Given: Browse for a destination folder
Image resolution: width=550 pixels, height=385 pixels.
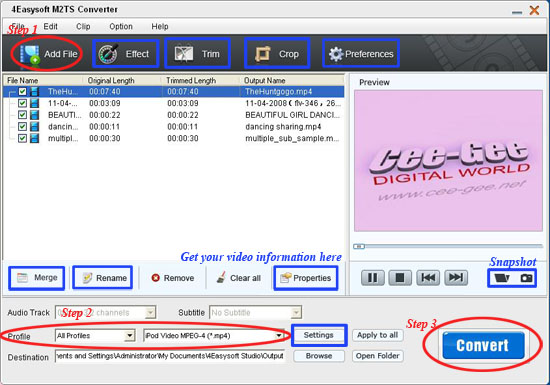Looking at the screenshot, I should click(x=319, y=356).
